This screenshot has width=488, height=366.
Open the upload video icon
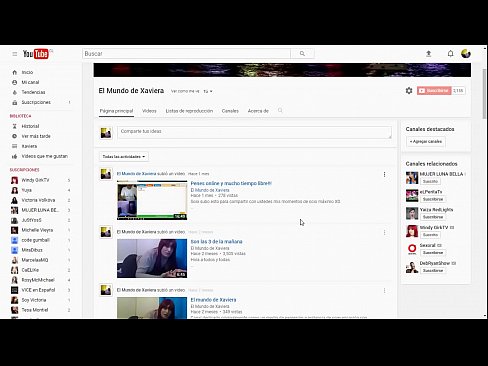429,54
